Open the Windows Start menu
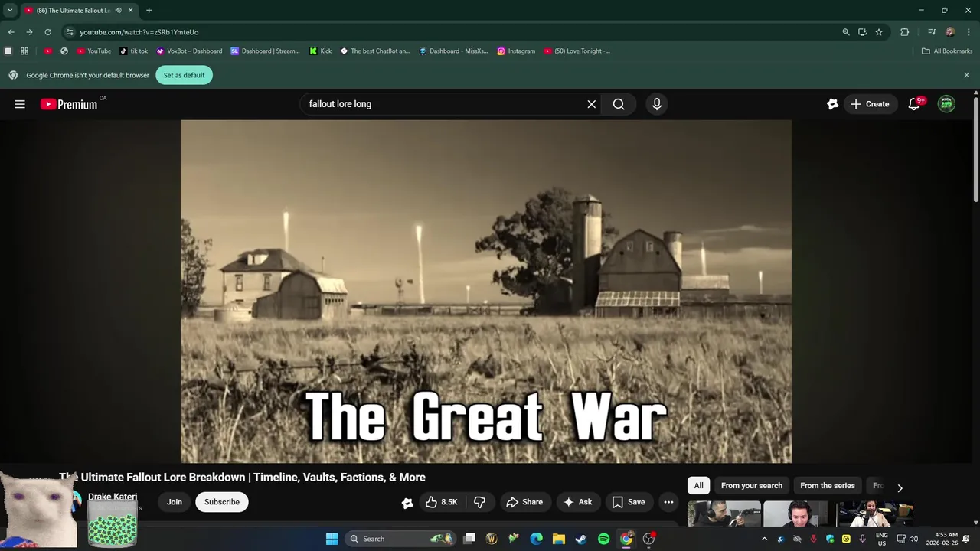980x551 pixels. [x=332, y=539]
